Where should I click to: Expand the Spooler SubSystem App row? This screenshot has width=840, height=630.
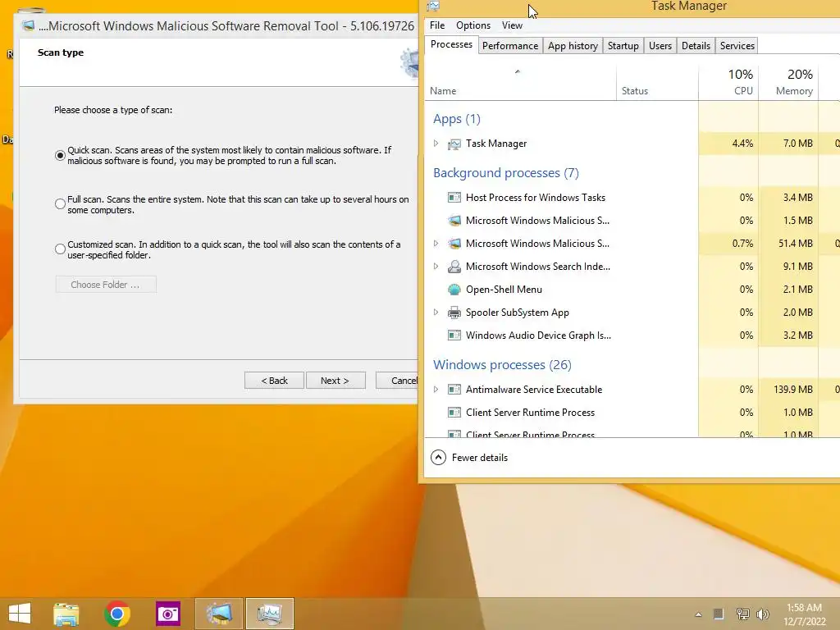(436, 313)
